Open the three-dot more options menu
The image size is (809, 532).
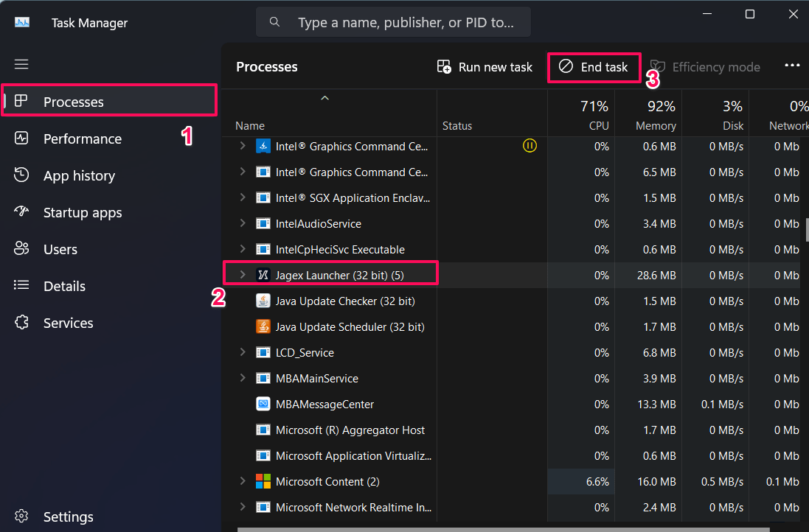(792, 65)
